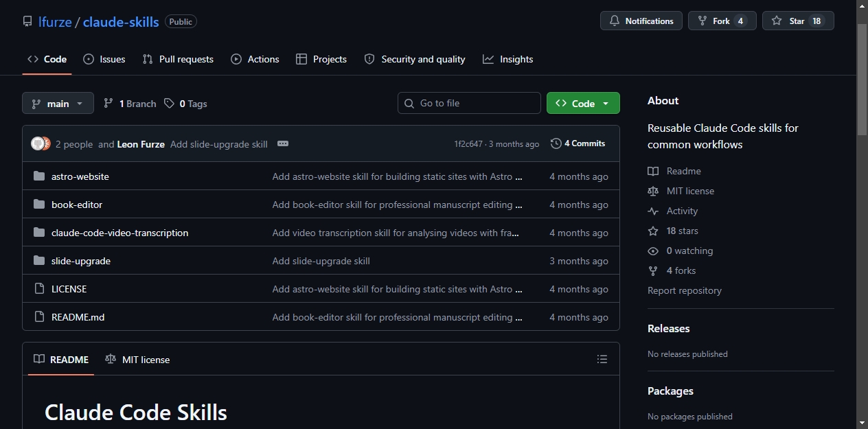The width and height of the screenshot is (868, 429).
Task: Click the folder icon for claude-code-video-transcription
Action: tap(39, 233)
